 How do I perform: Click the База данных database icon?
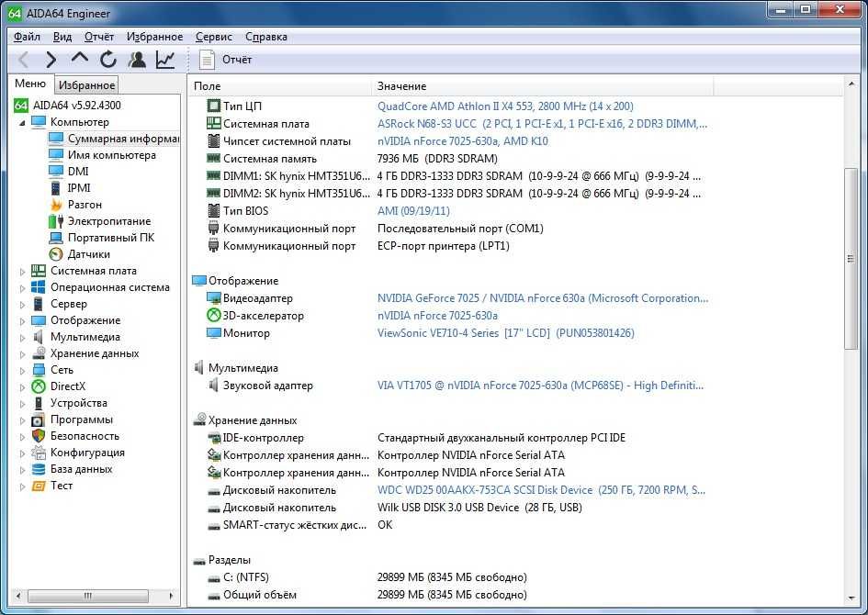click(39, 470)
